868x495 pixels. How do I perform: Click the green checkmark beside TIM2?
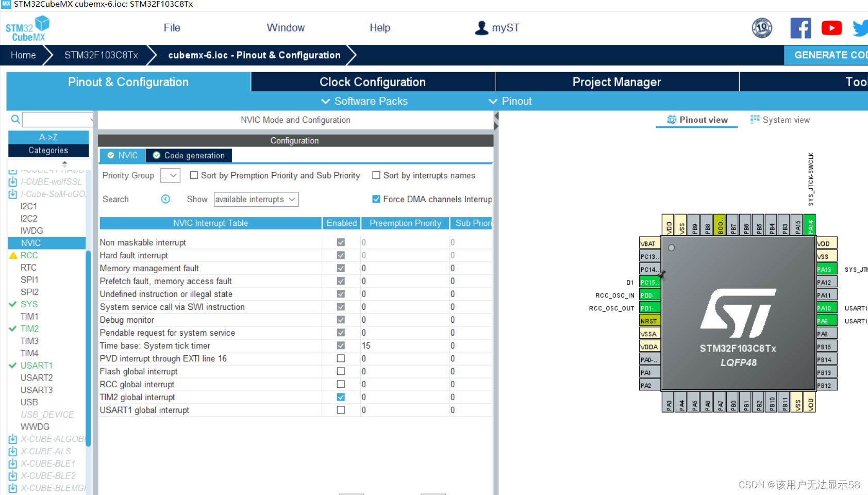13,328
